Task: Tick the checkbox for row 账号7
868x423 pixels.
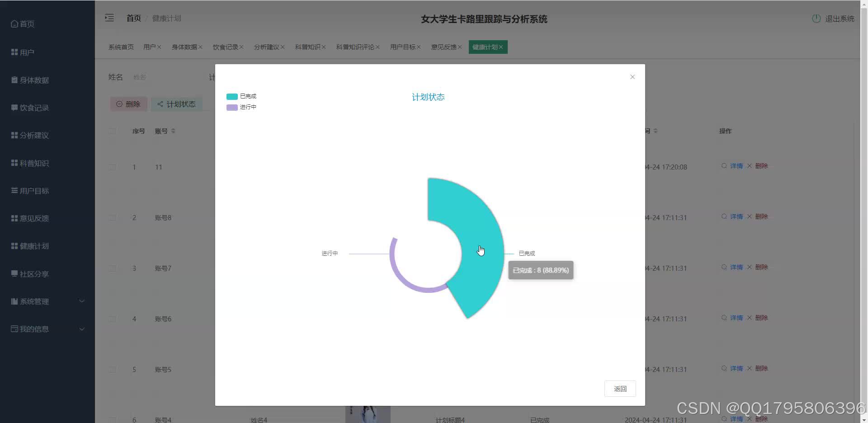Action: [x=113, y=268]
